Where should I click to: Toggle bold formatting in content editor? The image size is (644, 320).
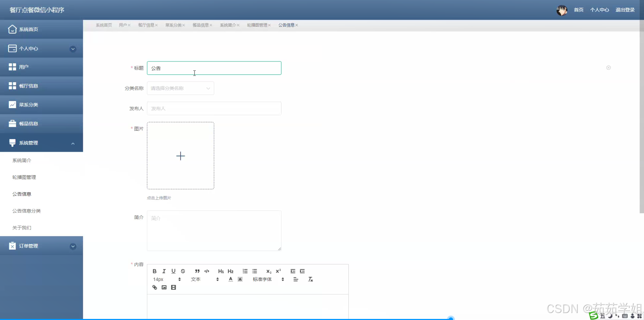[155, 271]
